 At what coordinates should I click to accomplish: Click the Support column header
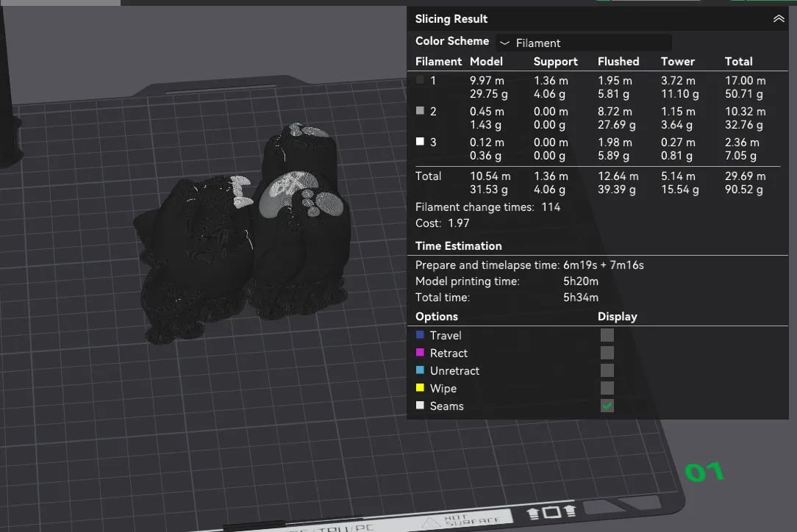click(556, 62)
